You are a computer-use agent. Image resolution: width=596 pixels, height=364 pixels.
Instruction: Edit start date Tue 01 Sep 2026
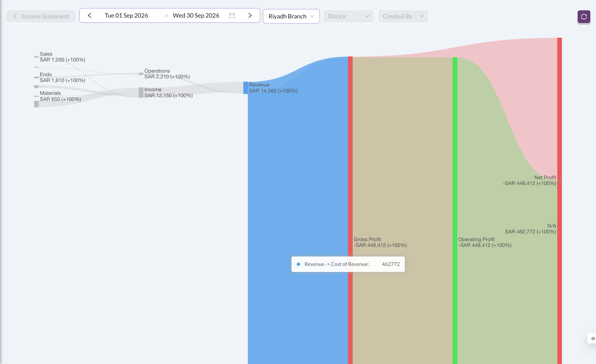[x=126, y=15]
